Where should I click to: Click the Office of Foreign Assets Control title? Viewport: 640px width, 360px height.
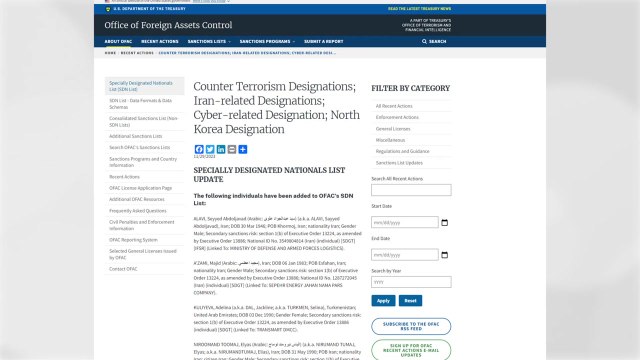(x=168, y=25)
